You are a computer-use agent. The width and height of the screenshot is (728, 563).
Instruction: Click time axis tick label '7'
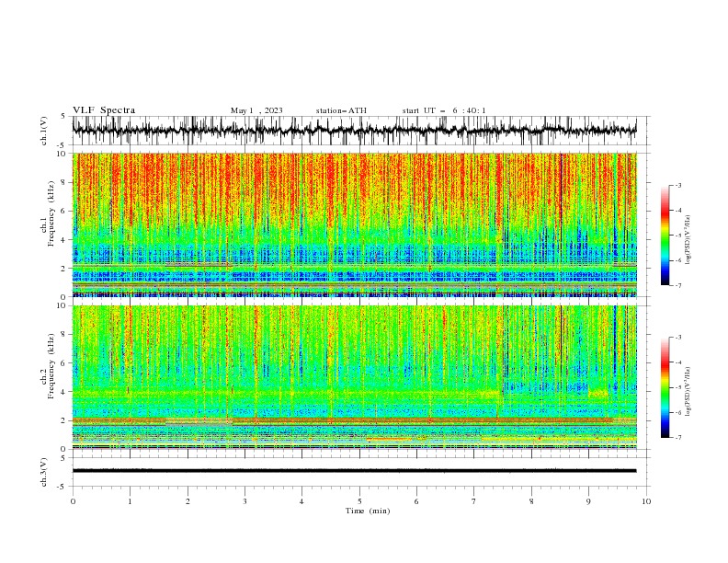point(474,501)
